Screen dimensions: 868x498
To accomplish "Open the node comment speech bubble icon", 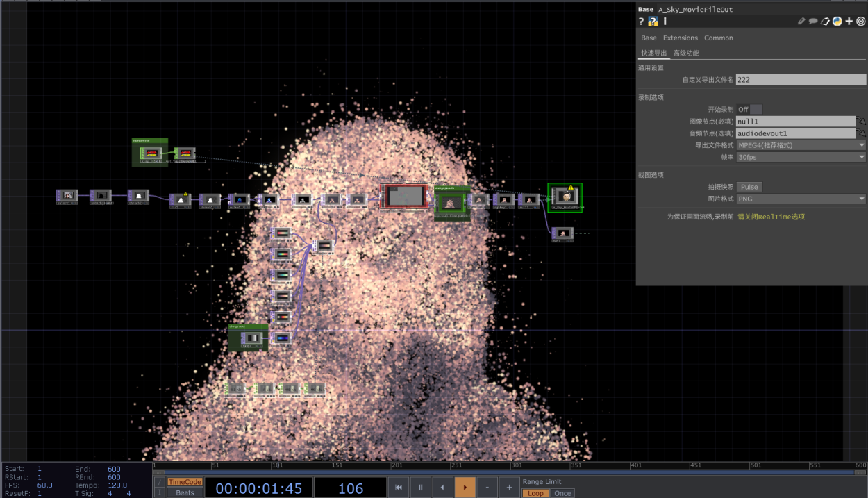I will [812, 21].
